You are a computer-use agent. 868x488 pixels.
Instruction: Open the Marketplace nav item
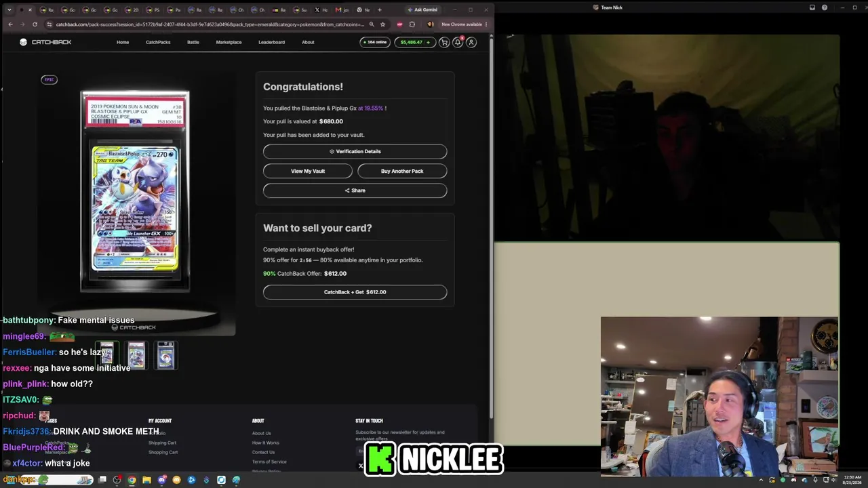(229, 42)
